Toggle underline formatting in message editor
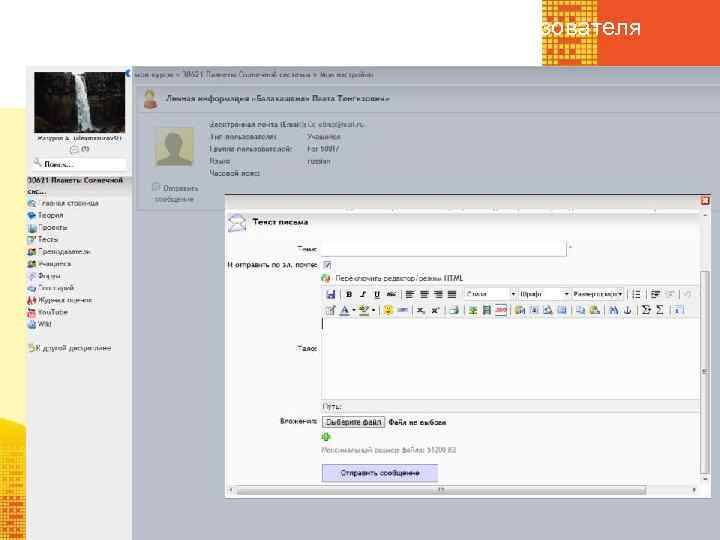Screen dimensions: 720x540 (x=377, y=294)
